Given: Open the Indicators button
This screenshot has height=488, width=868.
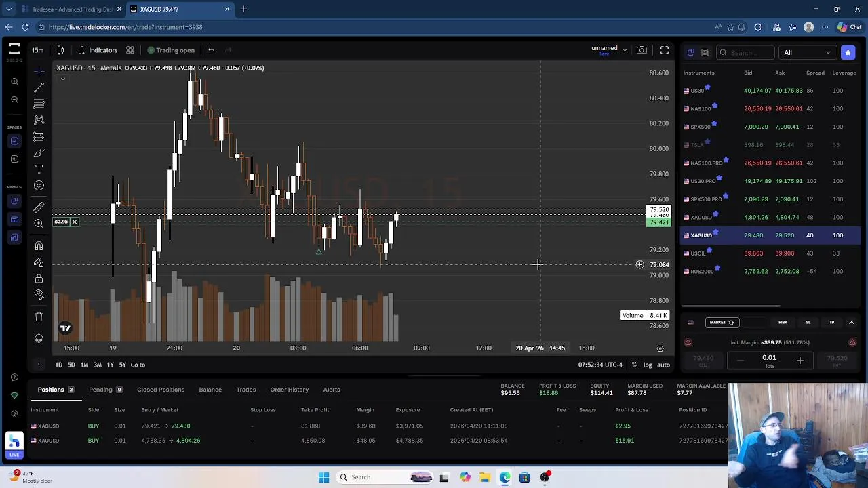Looking at the screenshot, I should point(98,50).
